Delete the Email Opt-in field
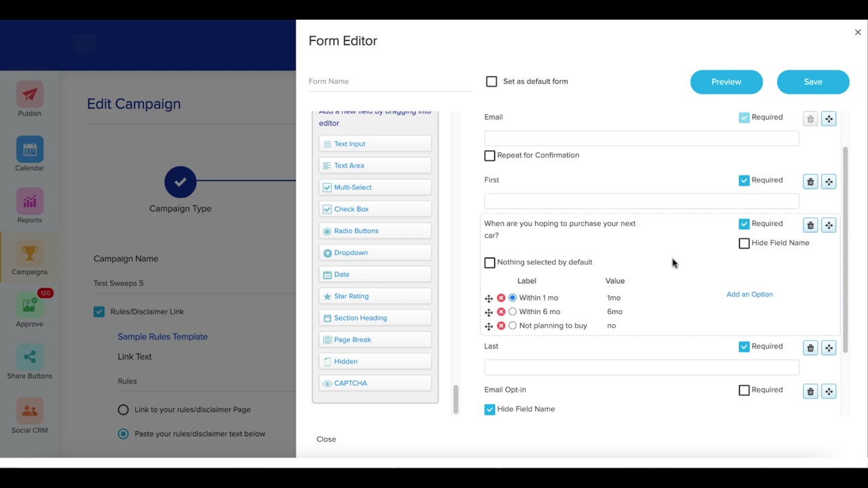Screen dimensions: 868x488 pos(810,391)
